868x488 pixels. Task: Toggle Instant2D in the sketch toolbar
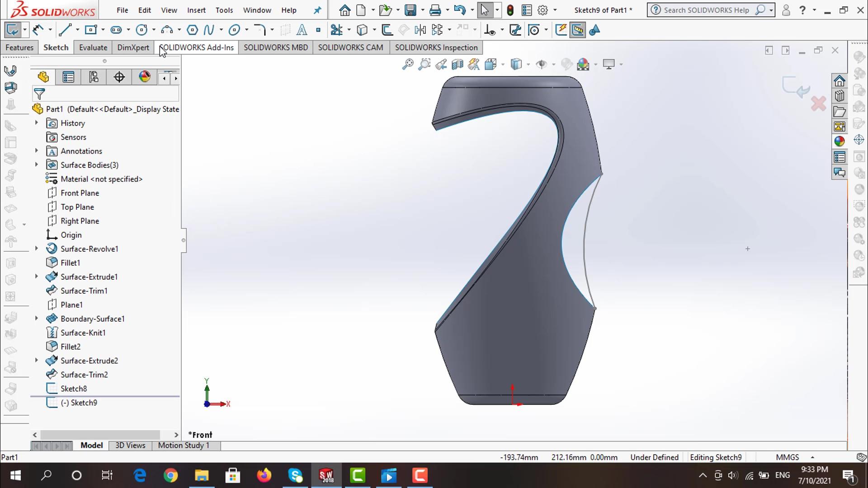[x=577, y=30]
